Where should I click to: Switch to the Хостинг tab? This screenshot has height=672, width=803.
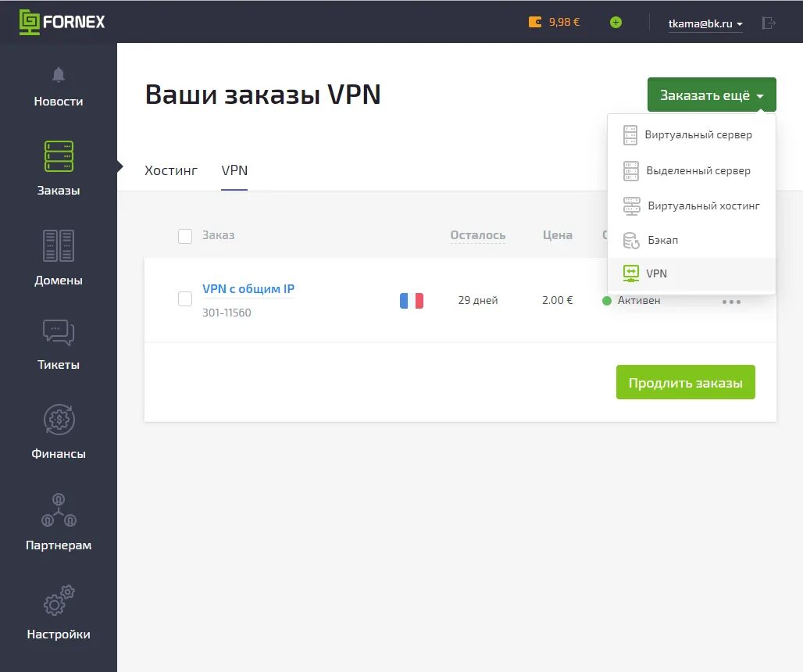coord(171,170)
